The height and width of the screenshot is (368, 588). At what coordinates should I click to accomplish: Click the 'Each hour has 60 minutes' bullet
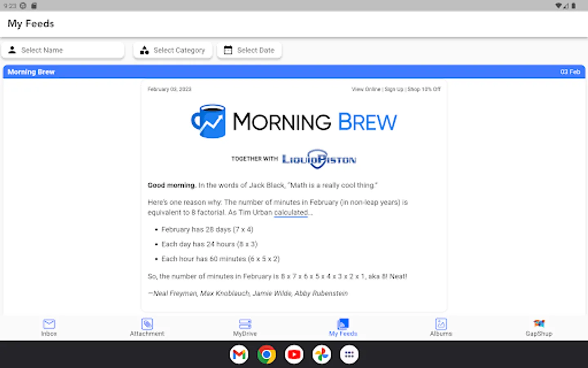(x=220, y=259)
